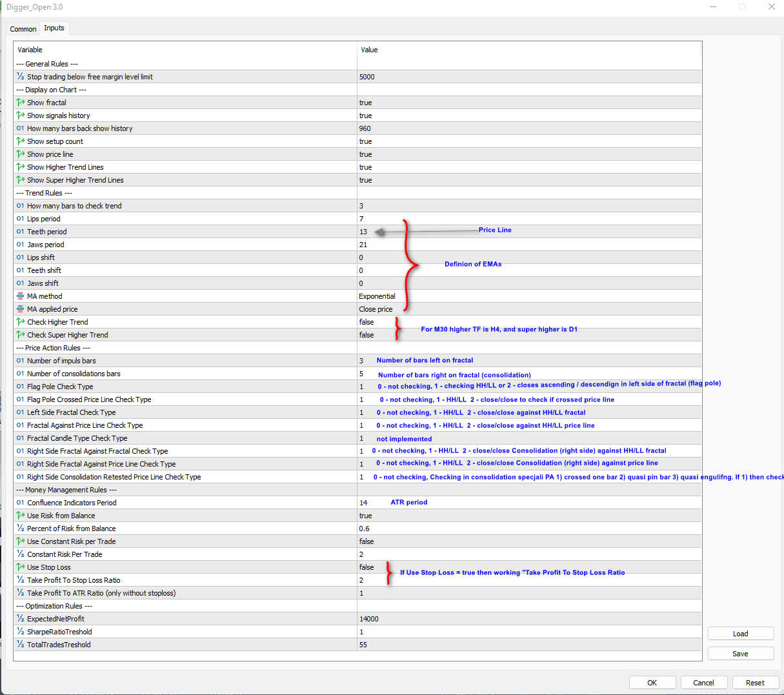Click the Variable column header
This screenshot has width=784, height=695.
click(185, 50)
